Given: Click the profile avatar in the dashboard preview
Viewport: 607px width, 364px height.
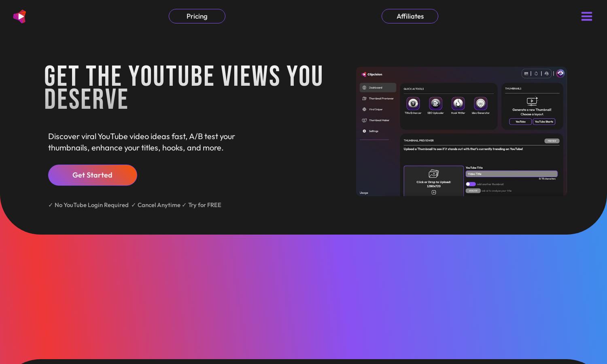Looking at the screenshot, I should (560, 73).
